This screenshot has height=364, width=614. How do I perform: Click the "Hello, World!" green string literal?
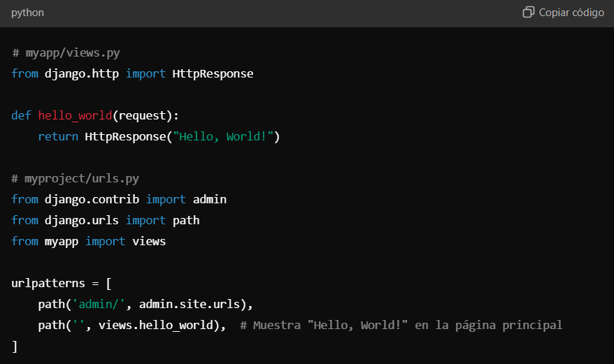[223, 137]
